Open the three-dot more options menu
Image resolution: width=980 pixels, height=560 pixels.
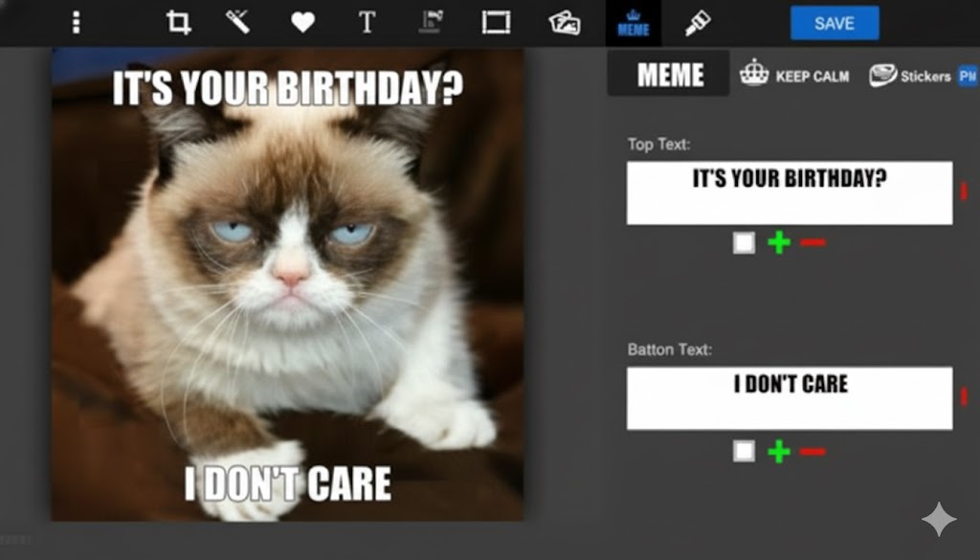(77, 23)
